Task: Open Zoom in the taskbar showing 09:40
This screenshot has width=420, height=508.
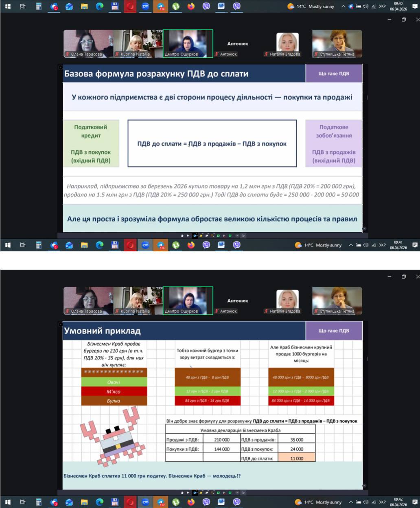Action: pos(145,7)
